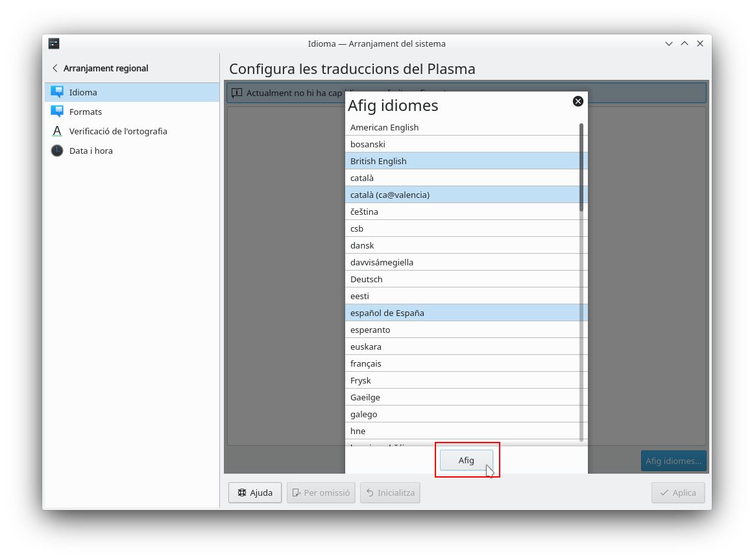Close the Afig idiomes dialog with X
Screen dimensions: 754x560
578,101
